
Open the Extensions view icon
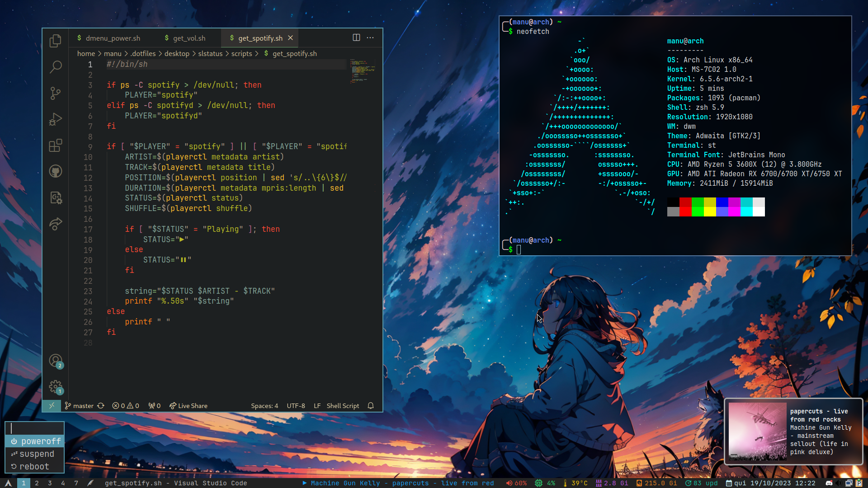[55, 145]
